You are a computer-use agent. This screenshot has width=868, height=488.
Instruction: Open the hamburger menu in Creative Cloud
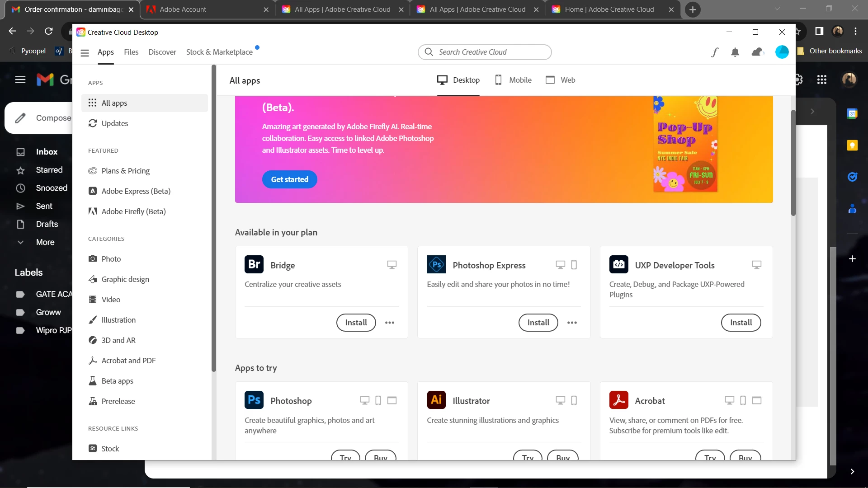85,53
